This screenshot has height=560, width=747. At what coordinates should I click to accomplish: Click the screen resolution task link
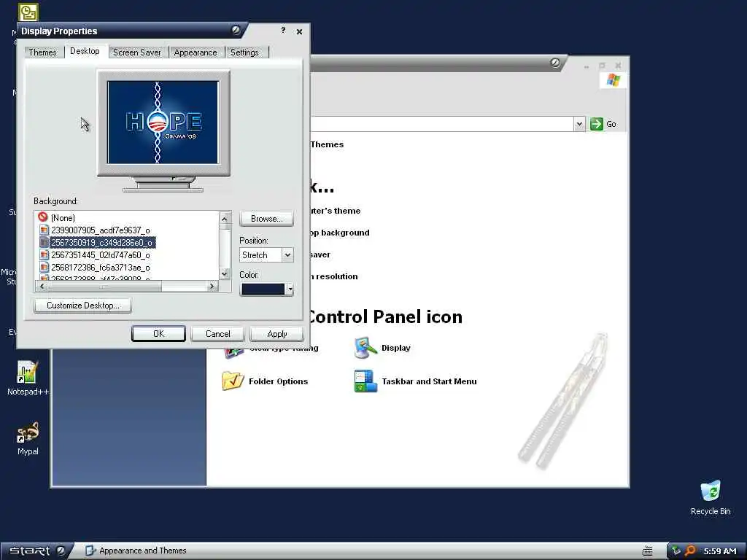pos(333,276)
